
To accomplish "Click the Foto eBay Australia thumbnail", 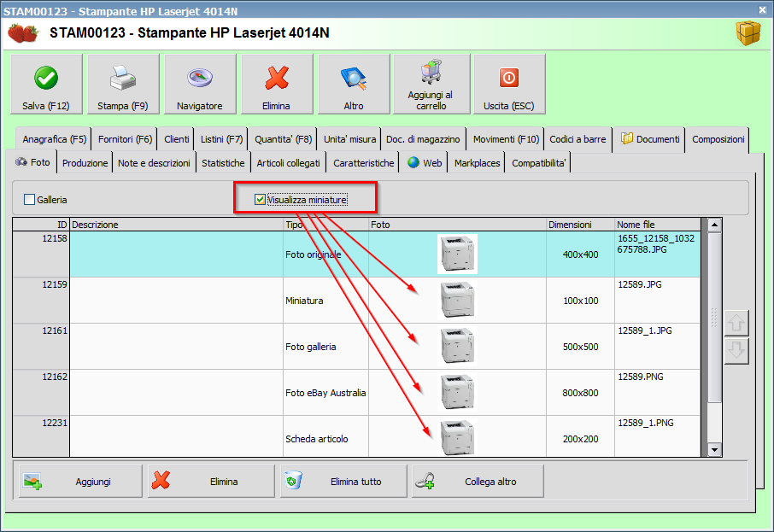I will point(457,392).
